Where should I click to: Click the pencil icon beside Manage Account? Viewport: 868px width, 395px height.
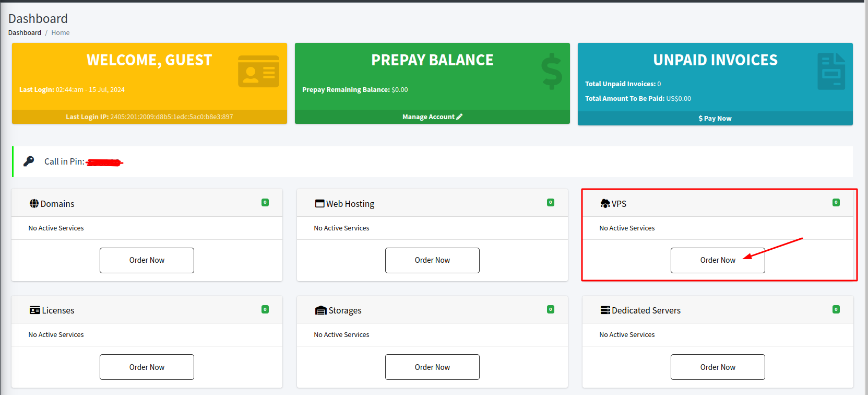[x=459, y=117]
